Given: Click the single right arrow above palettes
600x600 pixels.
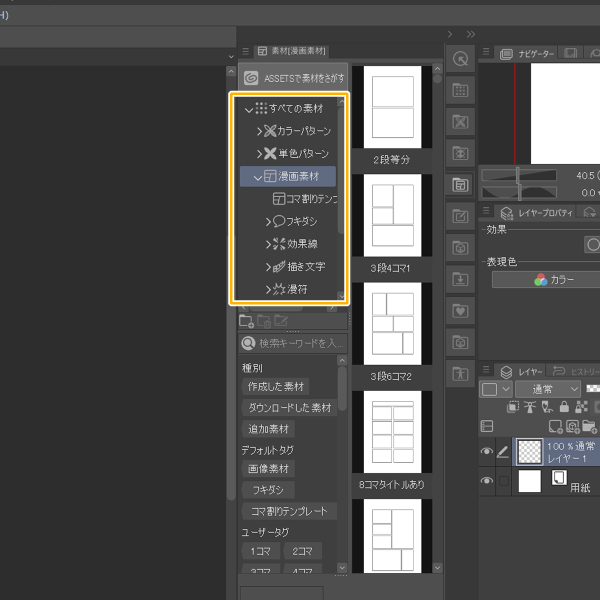Looking at the screenshot, I should point(450,34).
